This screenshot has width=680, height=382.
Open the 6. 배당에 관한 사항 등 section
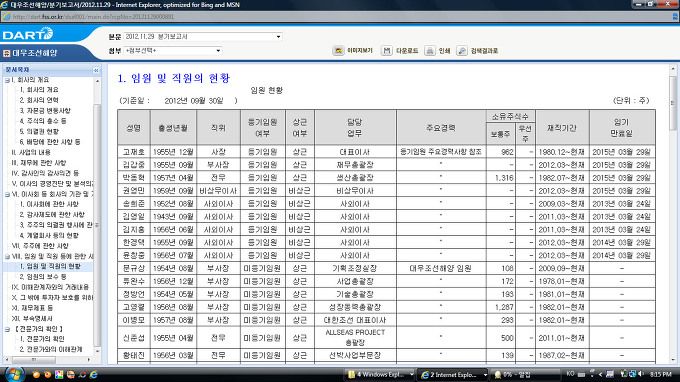coord(50,142)
